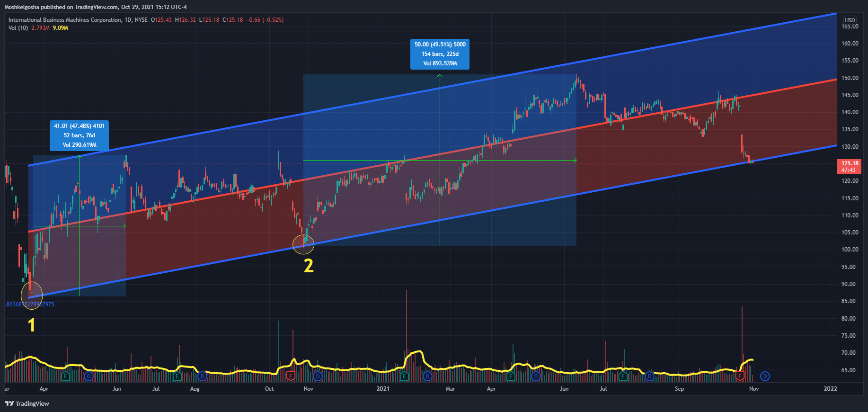Click the 2.793M volume value

click(x=40, y=28)
